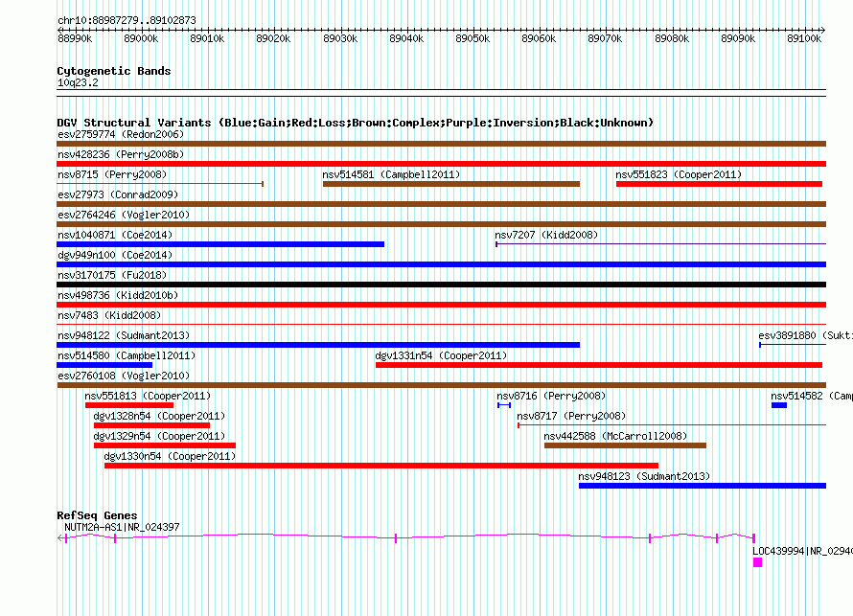Screen dimensions: 853x616
Task: Click the nsv498736 (Kidd2010b) red bar
Action: pos(441,305)
